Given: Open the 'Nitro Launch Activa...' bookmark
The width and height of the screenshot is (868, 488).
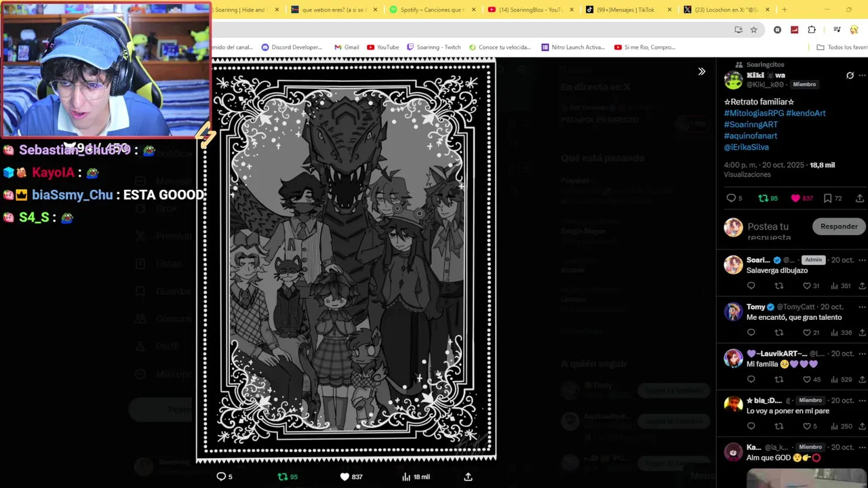Looking at the screenshot, I should point(573,47).
